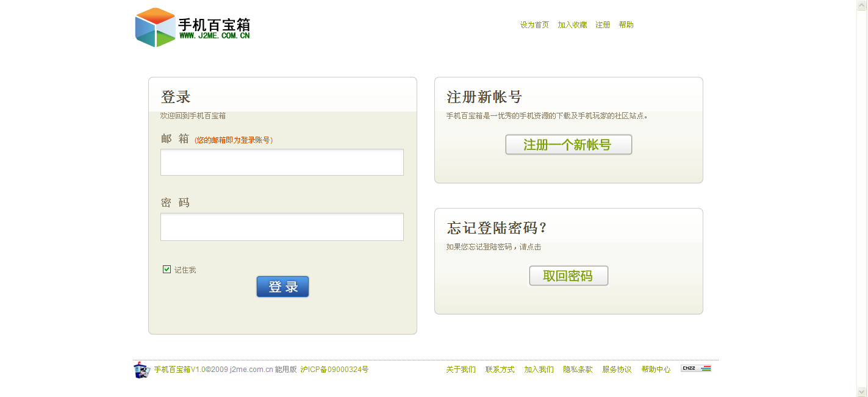Click the 注册新帐号 heading

click(x=484, y=97)
